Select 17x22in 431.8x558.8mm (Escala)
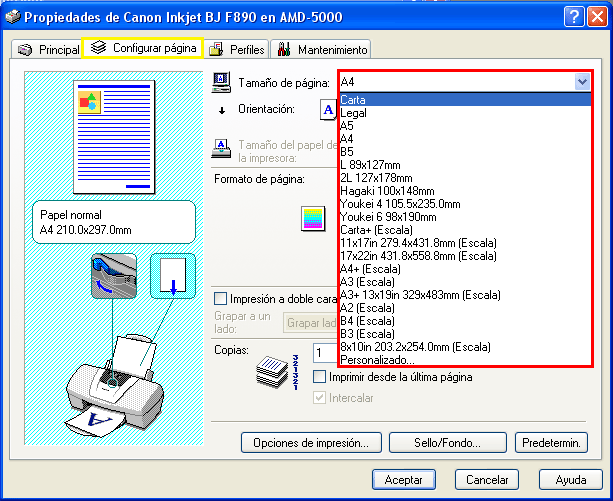The image size is (613, 501). point(465,256)
